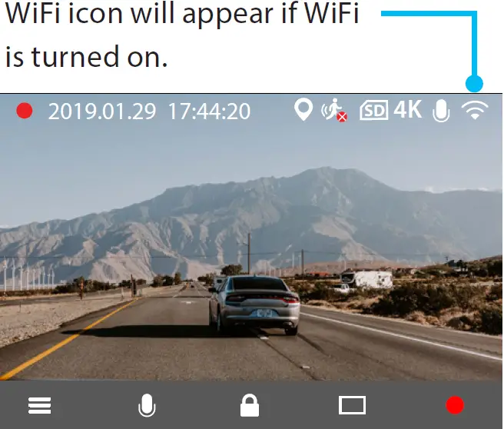Click the red recording indicator dot at top
504x429 pixels.
coord(25,111)
